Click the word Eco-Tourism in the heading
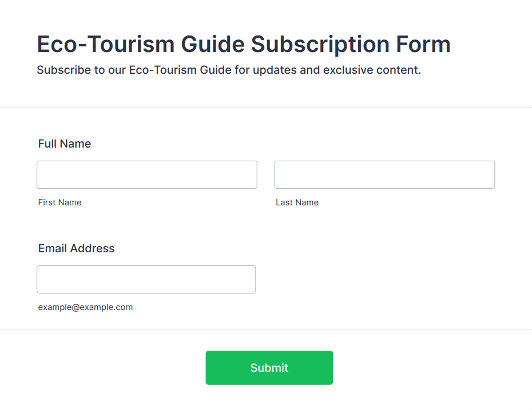This screenshot has width=532, height=413. point(105,44)
